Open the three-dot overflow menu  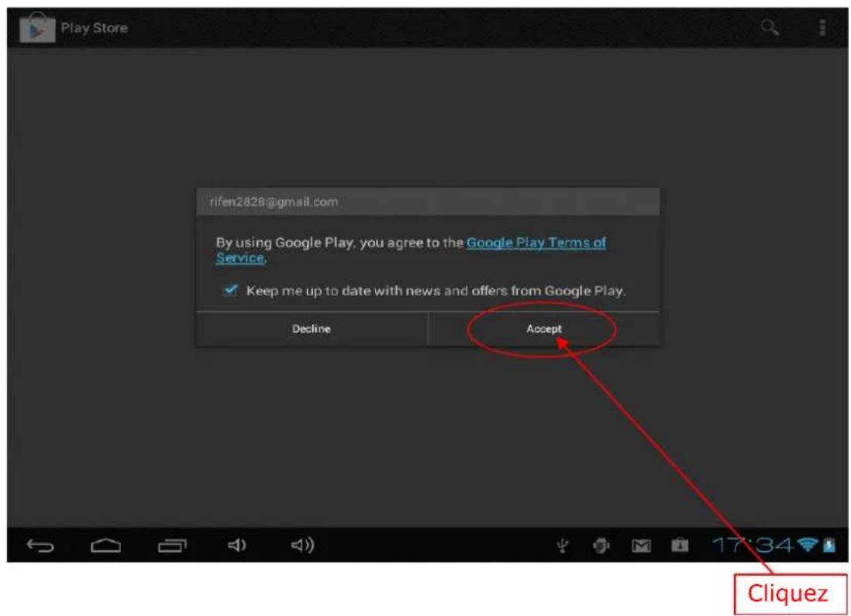click(822, 27)
